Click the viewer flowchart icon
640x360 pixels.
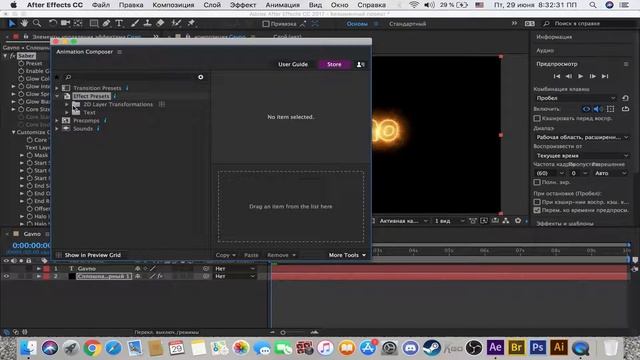coord(506,221)
